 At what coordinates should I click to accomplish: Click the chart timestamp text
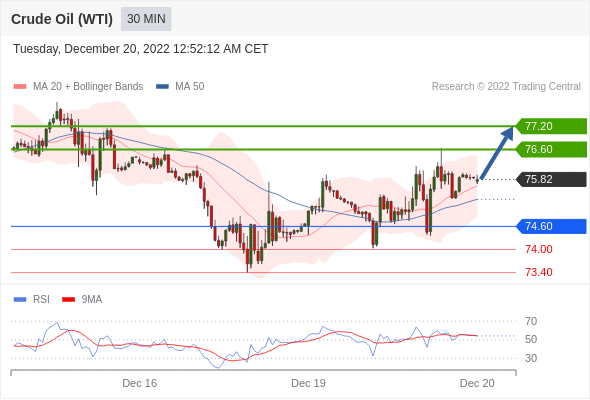(x=141, y=49)
